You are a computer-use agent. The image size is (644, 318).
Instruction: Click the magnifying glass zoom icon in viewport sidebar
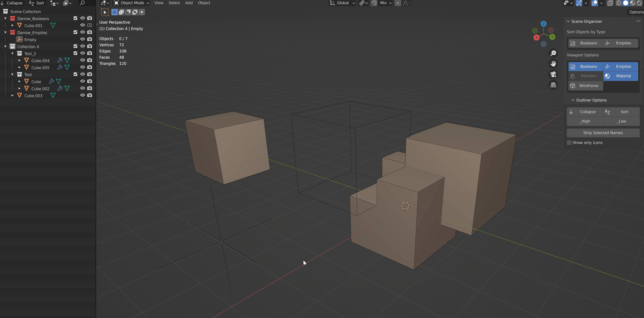click(553, 53)
